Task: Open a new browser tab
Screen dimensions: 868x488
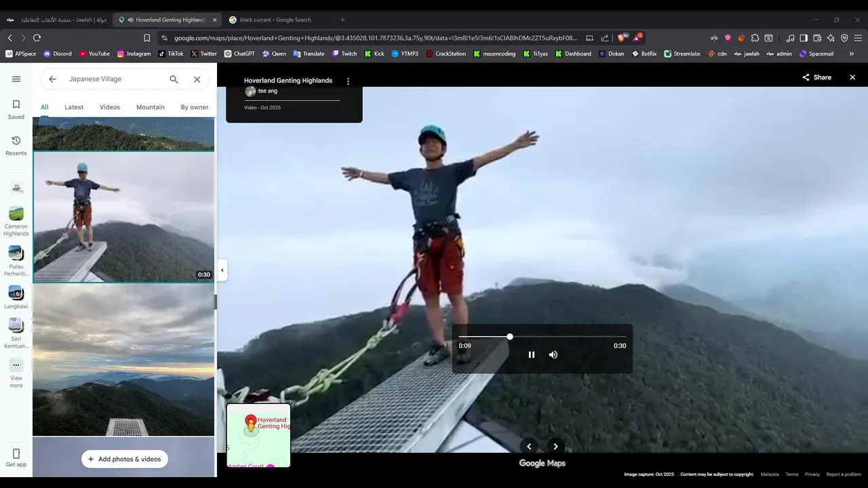Action: pos(342,20)
